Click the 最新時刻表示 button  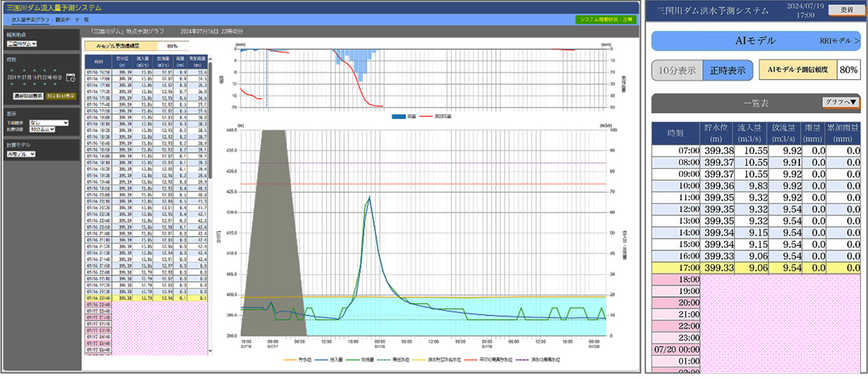[28, 96]
